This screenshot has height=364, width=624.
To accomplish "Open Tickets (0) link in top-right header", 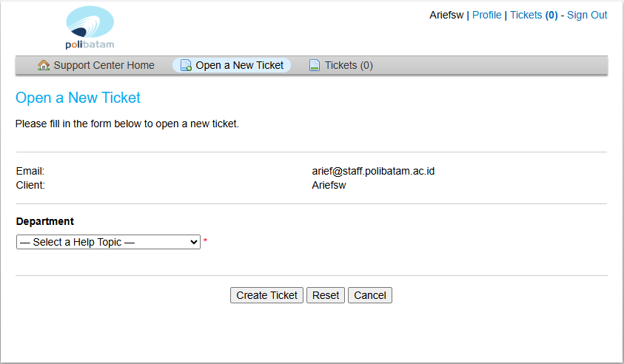I will click(x=534, y=15).
